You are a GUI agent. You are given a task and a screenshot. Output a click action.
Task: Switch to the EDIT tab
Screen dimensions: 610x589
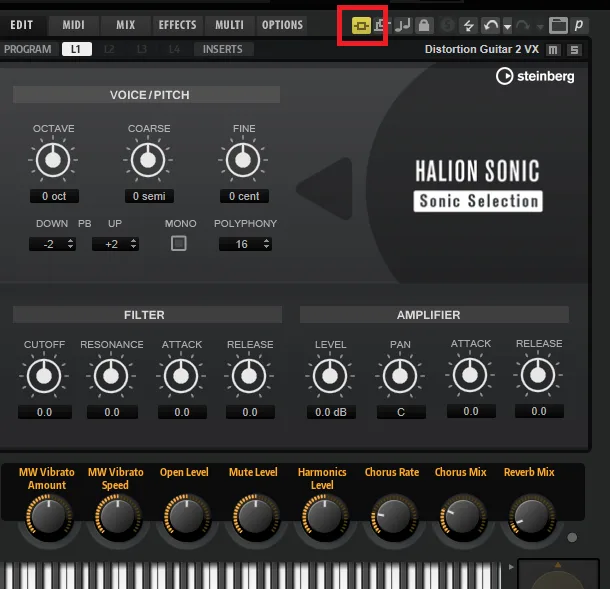tap(22, 25)
